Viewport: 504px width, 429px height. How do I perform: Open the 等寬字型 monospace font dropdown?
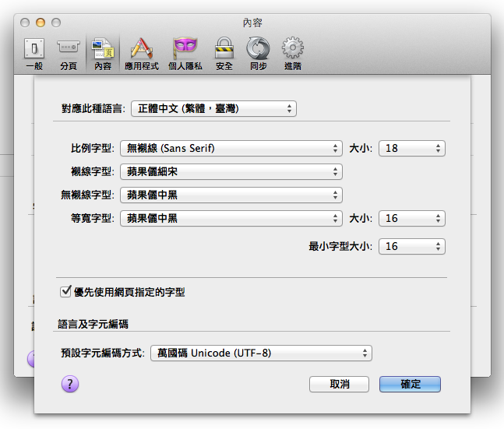pos(231,219)
